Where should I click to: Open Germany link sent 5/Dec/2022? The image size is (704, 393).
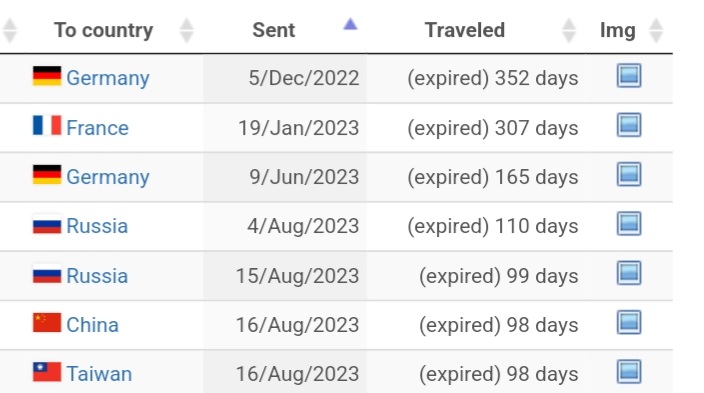(108, 78)
